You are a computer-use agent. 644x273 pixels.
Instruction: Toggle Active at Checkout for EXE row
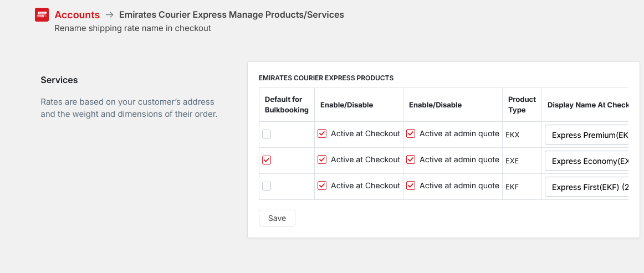[x=322, y=159]
